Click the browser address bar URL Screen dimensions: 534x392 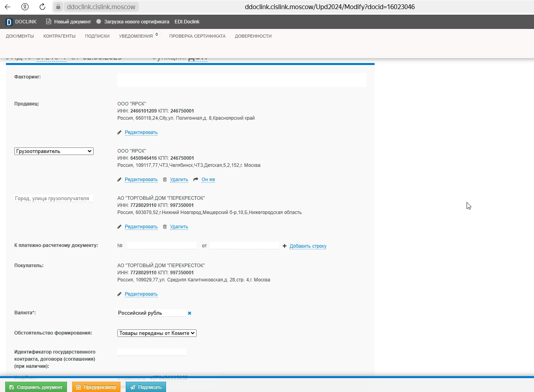[330, 7]
